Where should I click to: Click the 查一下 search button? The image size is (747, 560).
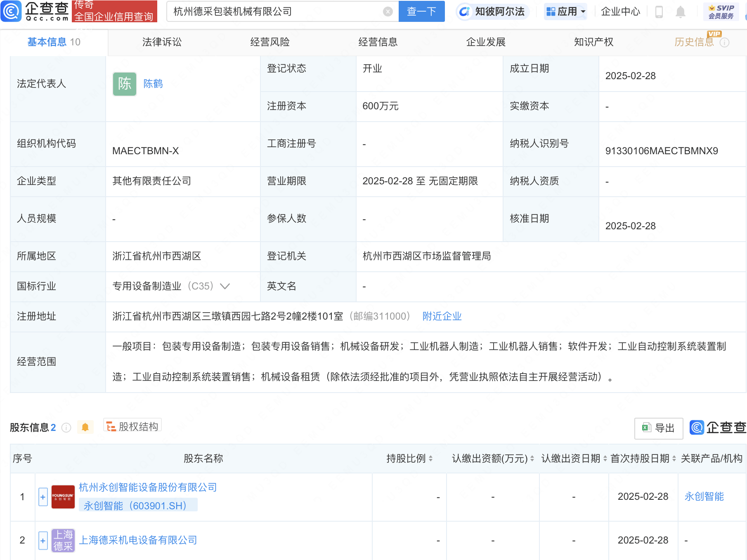pos(421,11)
